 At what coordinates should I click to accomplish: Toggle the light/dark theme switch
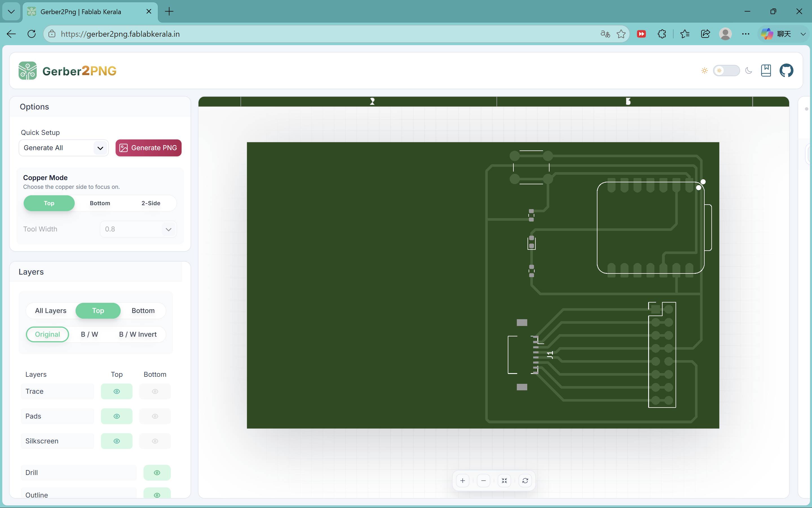726,71
